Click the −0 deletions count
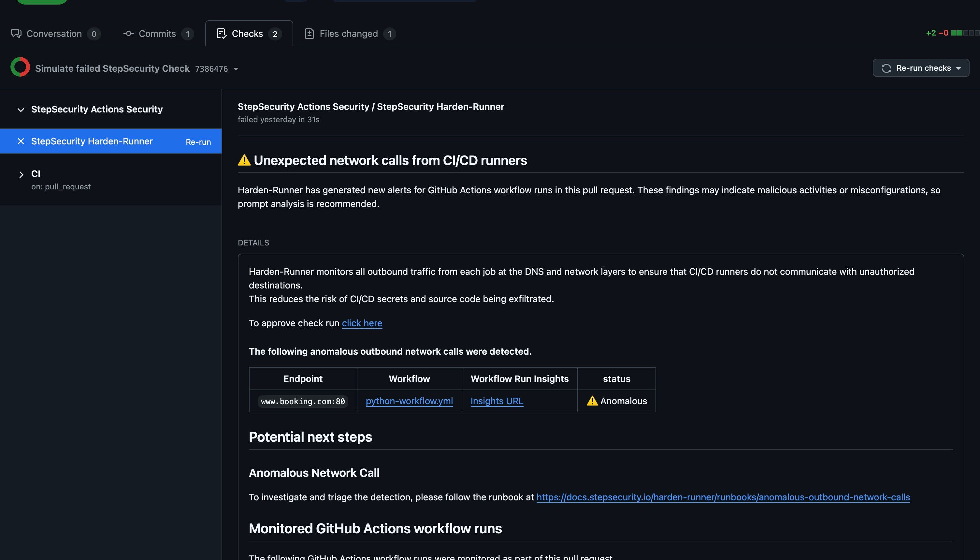 click(x=944, y=33)
